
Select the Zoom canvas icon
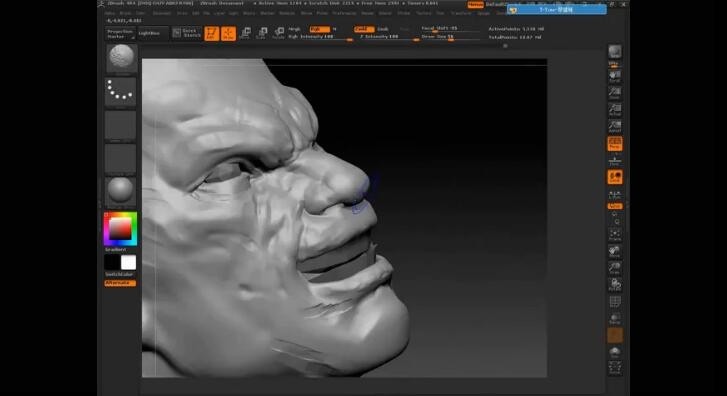pos(615,93)
